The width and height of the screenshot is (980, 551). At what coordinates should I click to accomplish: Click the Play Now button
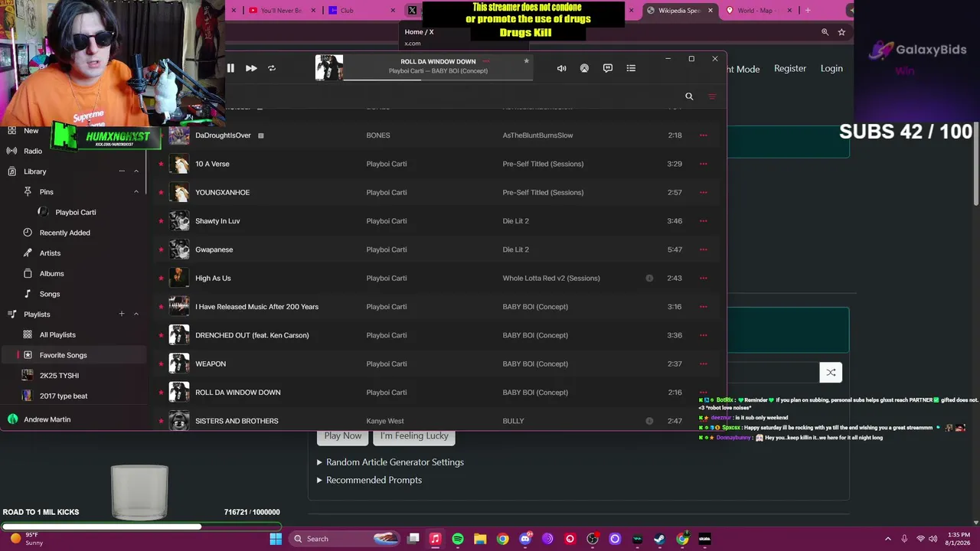pyautogui.click(x=343, y=436)
